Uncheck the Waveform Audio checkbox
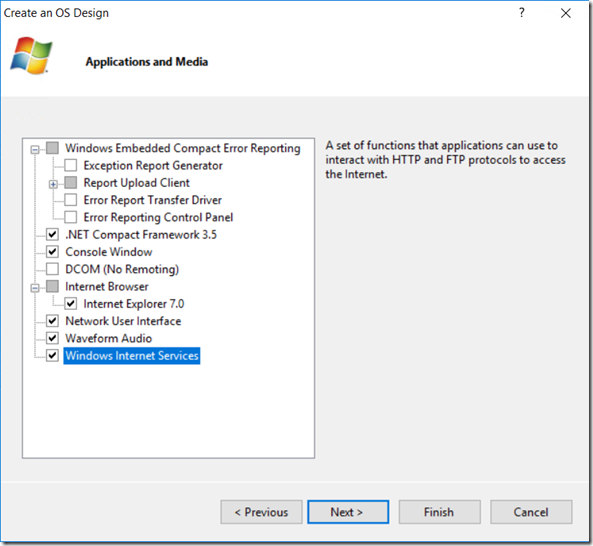The image size is (593, 546). tap(52, 338)
